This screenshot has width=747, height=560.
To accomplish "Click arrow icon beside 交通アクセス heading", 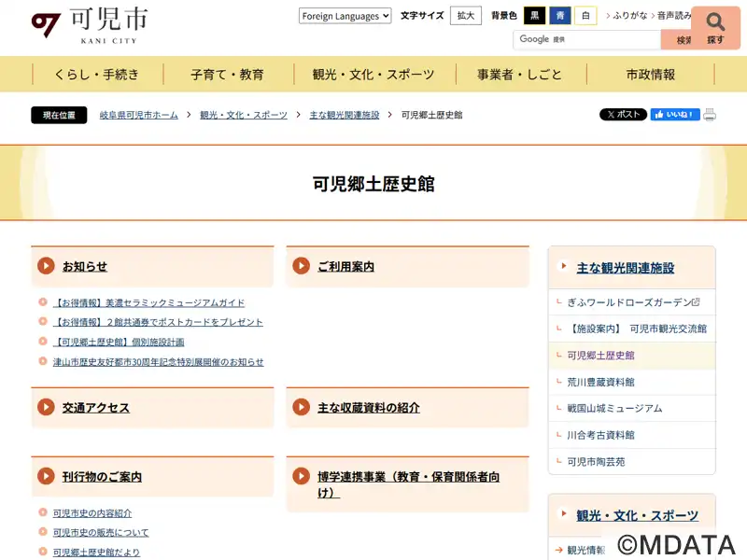I will 46,407.
